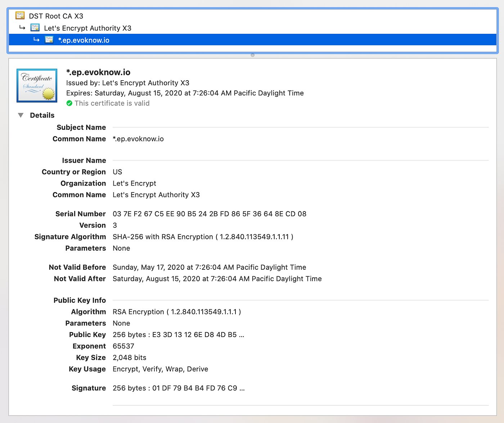
Task: Click the Subject Name section heading
Action: click(x=81, y=127)
